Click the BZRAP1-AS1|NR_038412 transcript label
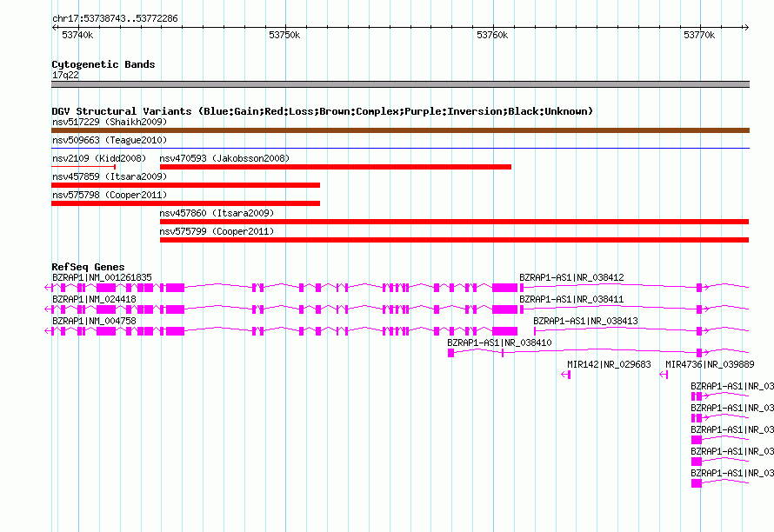The image size is (774, 532). pyautogui.click(x=571, y=278)
